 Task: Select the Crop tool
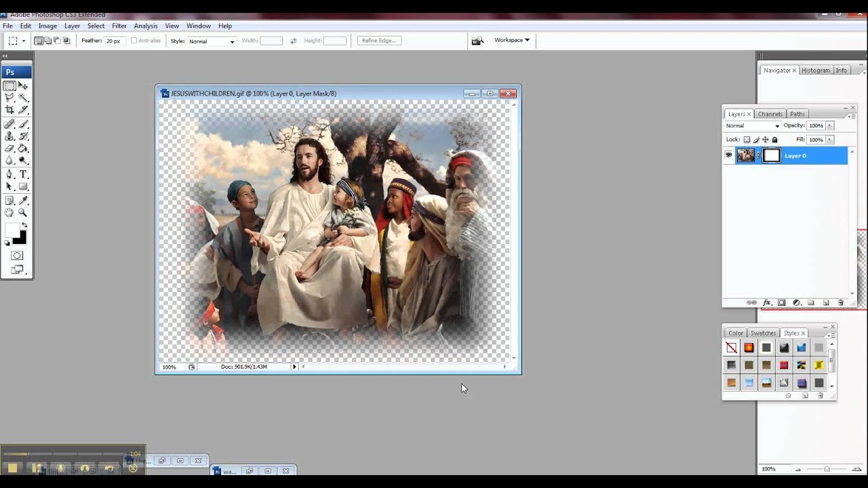point(9,109)
